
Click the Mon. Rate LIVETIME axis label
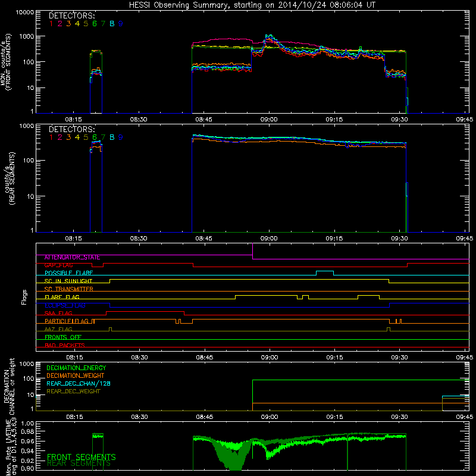point(11,446)
